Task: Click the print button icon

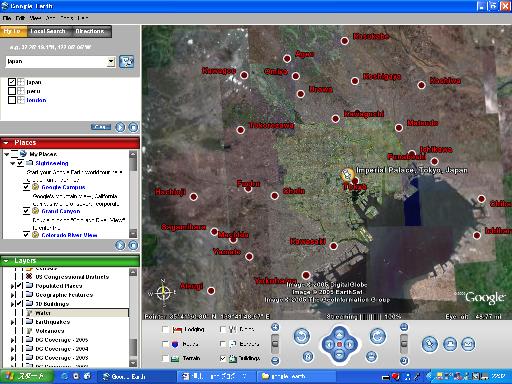Action: (x=450, y=344)
